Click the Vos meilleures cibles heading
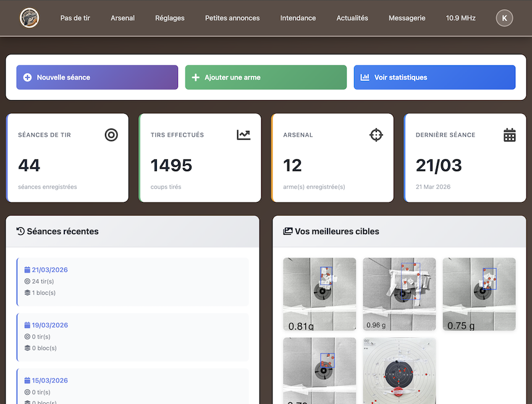 point(337,231)
